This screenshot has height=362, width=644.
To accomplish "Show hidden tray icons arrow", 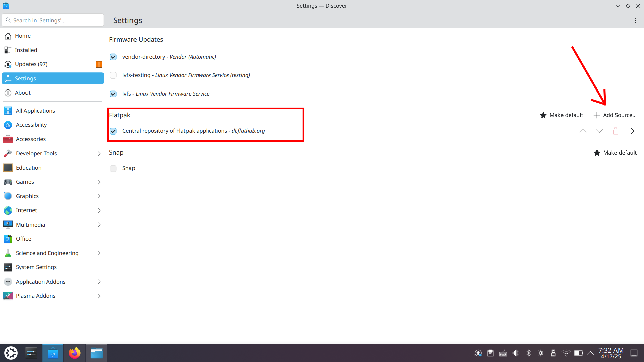I will coord(590,353).
